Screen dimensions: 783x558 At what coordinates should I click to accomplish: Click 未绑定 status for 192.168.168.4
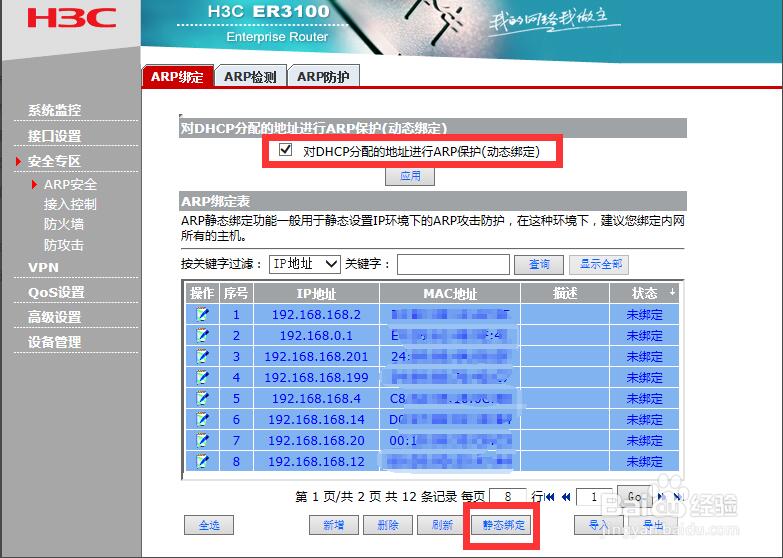(x=644, y=398)
